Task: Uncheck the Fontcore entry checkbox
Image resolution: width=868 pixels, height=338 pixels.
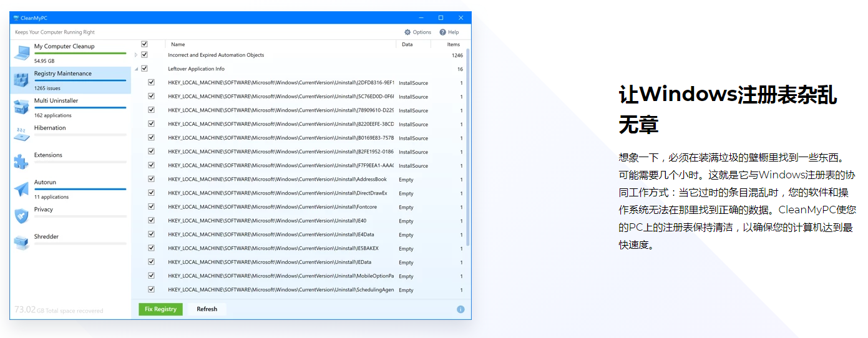Action: click(x=151, y=206)
